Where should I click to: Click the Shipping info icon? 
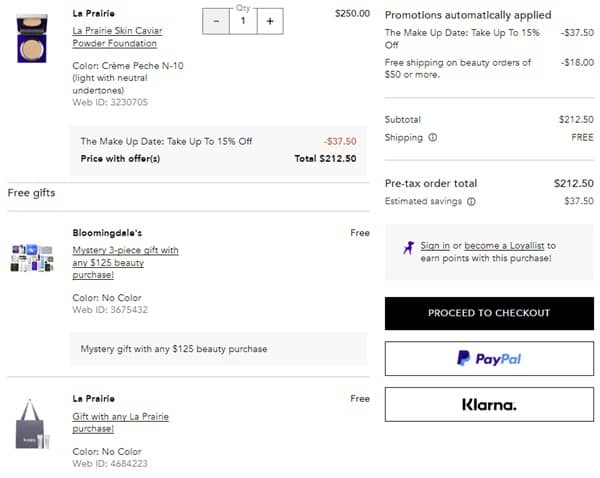pos(433,138)
